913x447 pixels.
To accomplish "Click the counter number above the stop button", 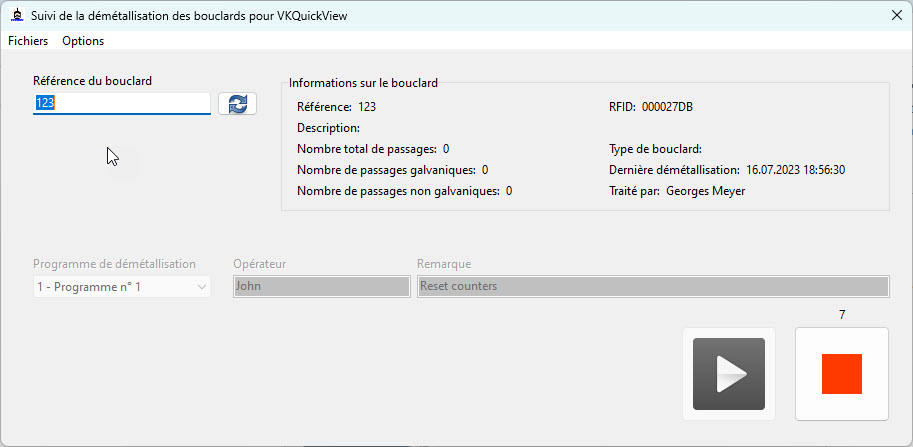I will (x=842, y=315).
